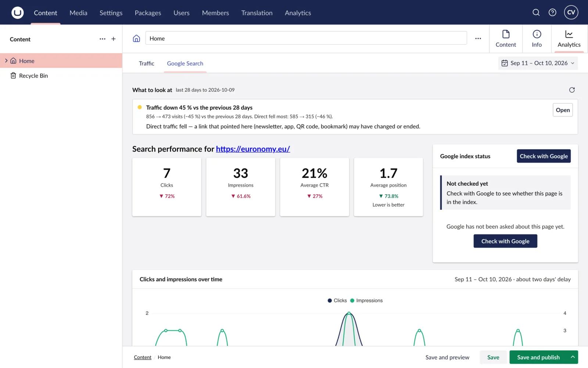Click Save and preview
This screenshot has height=368, width=588.
[447, 357]
